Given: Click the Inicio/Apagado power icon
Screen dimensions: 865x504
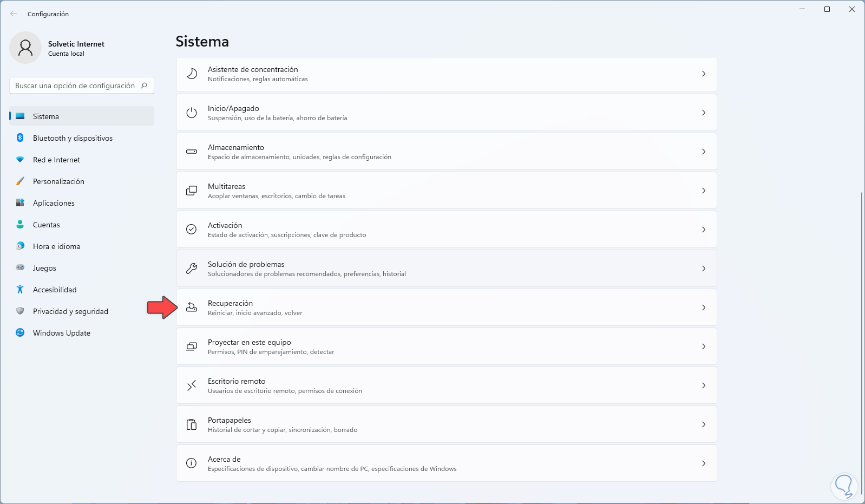Looking at the screenshot, I should click(x=192, y=113).
